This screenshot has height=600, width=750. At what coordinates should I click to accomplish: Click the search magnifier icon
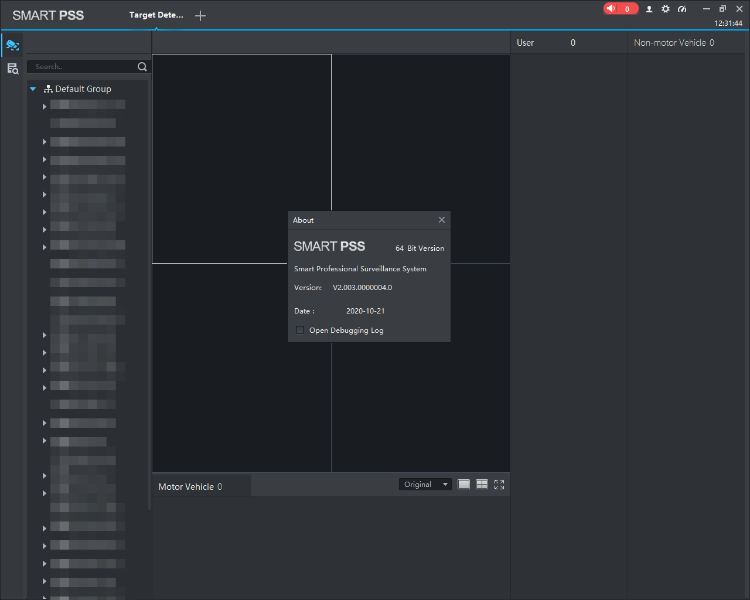tap(142, 67)
